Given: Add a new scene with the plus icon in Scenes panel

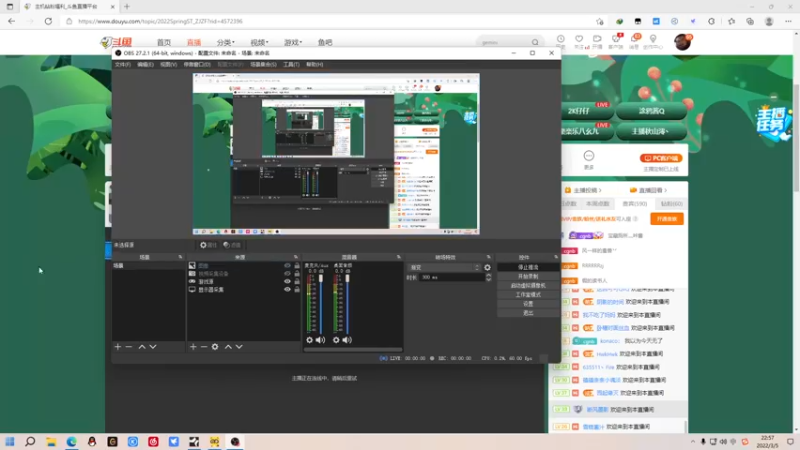Looking at the screenshot, I should (118, 347).
